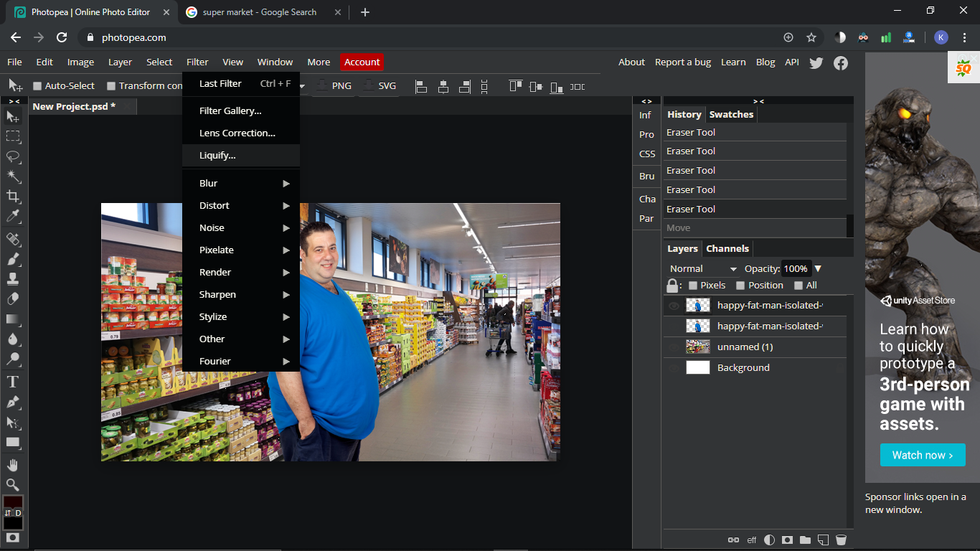Click the delete layer trash icon
Image resolution: width=980 pixels, height=551 pixels.
(841, 540)
